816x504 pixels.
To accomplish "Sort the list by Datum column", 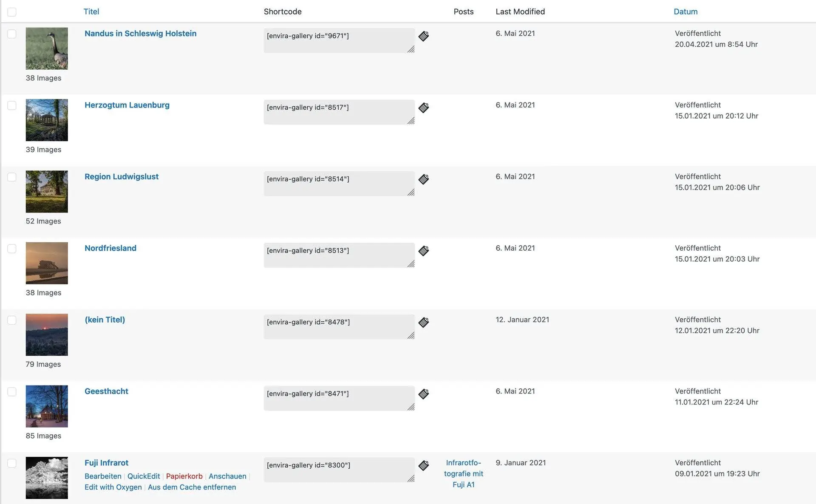I will 685,11.
